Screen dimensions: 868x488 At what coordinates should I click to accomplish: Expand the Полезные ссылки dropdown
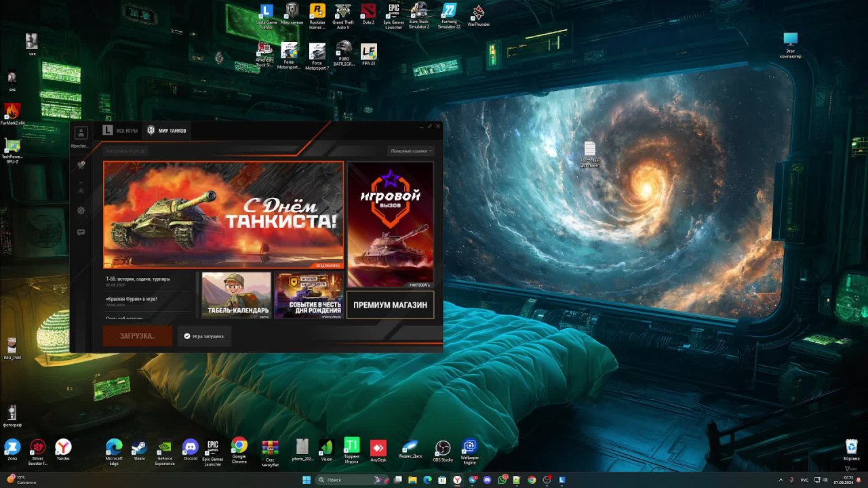pos(412,150)
